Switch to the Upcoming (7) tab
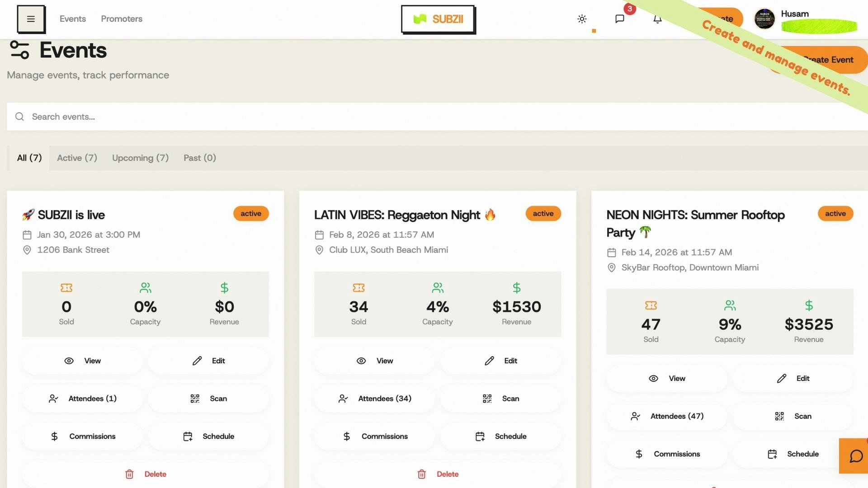868x488 pixels. (140, 158)
